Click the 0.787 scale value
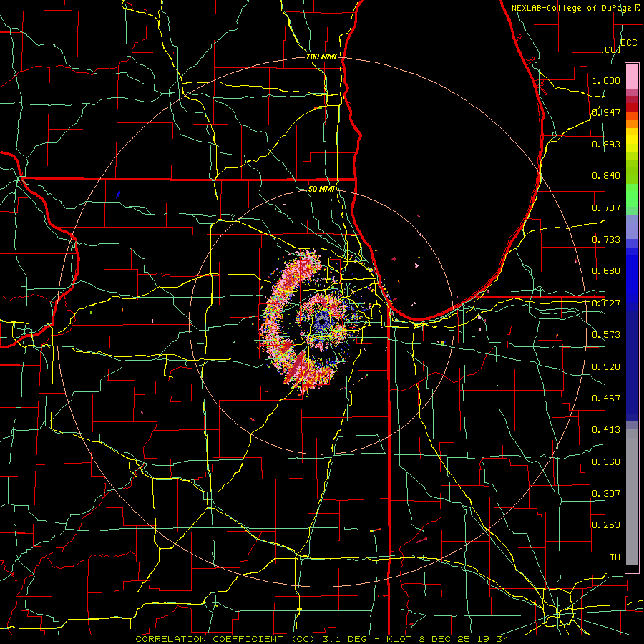The width and height of the screenshot is (644, 644). (606, 208)
